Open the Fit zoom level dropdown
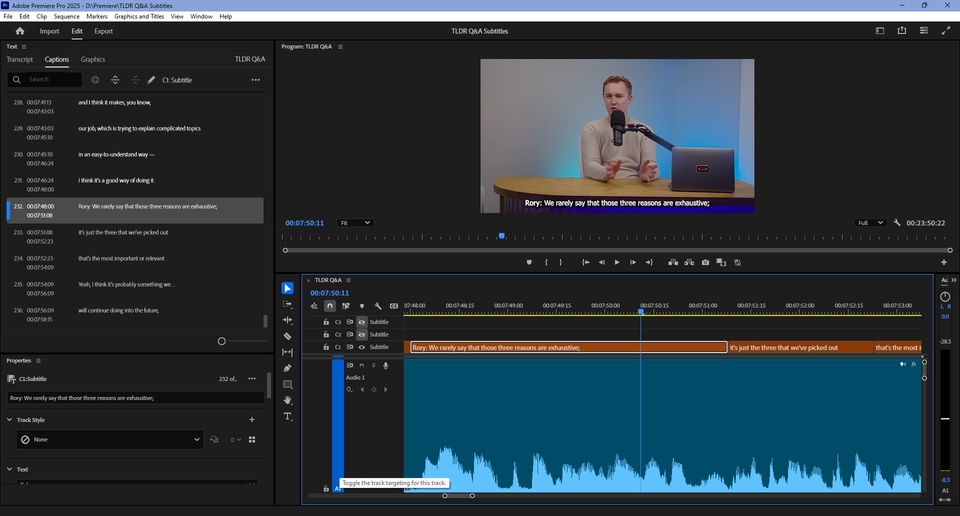Image resolution: width=960 pixels, height=516 pixels. click(x=355, y=223)
